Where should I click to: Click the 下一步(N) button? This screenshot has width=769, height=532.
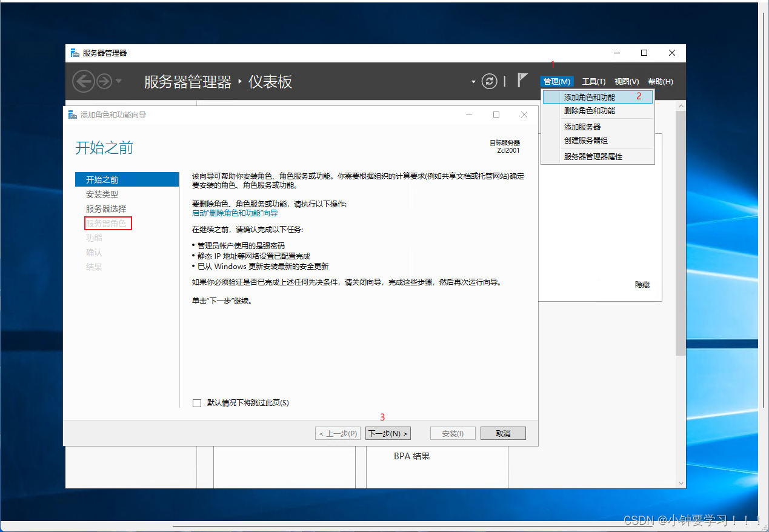388,433
